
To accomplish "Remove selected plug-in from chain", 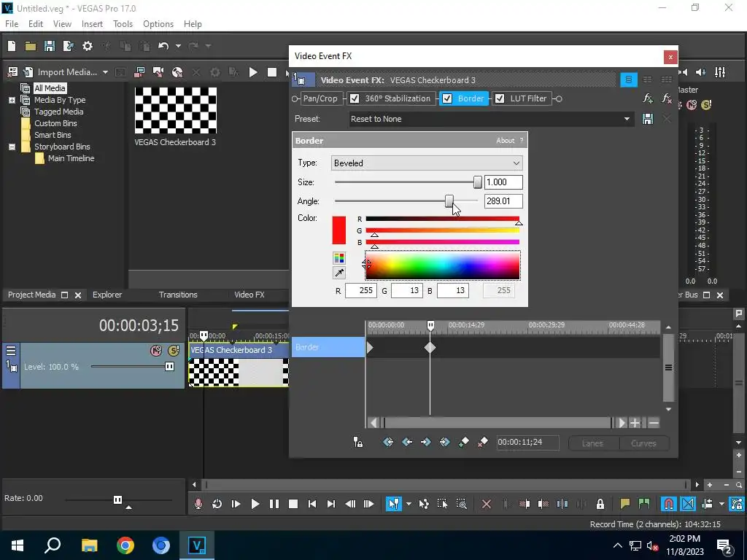I will tap(667, 98).
